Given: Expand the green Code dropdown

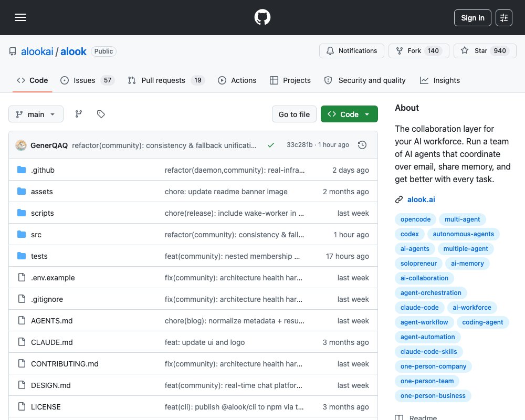Looking at the screenshot, I should point(349,114).
